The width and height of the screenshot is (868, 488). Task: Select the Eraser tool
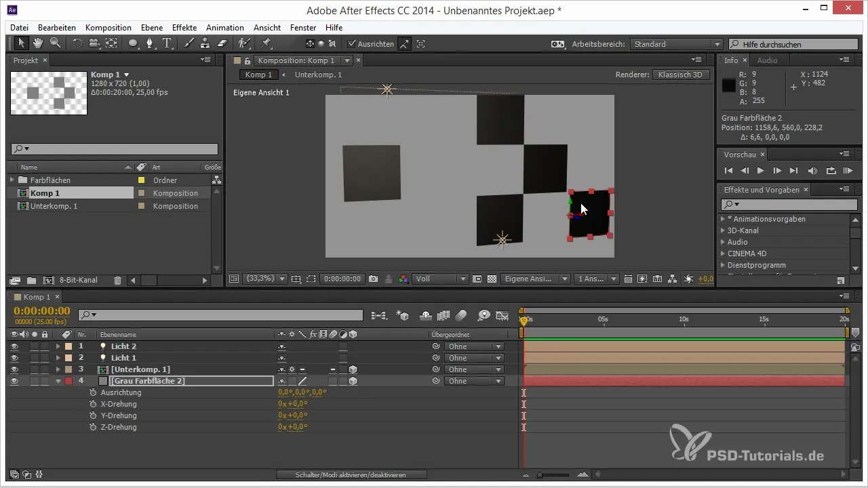222,43
